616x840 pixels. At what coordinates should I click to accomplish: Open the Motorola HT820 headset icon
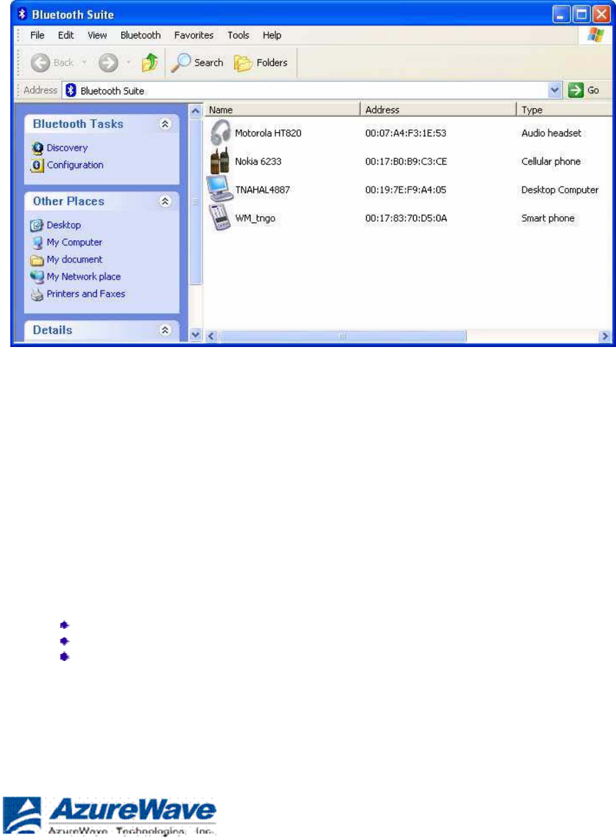point(220,132)
